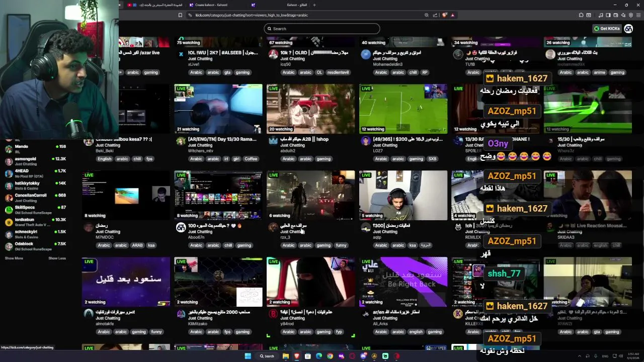
Task: Click Aboo67n streamer avatar icon
Action: (181, 228)
